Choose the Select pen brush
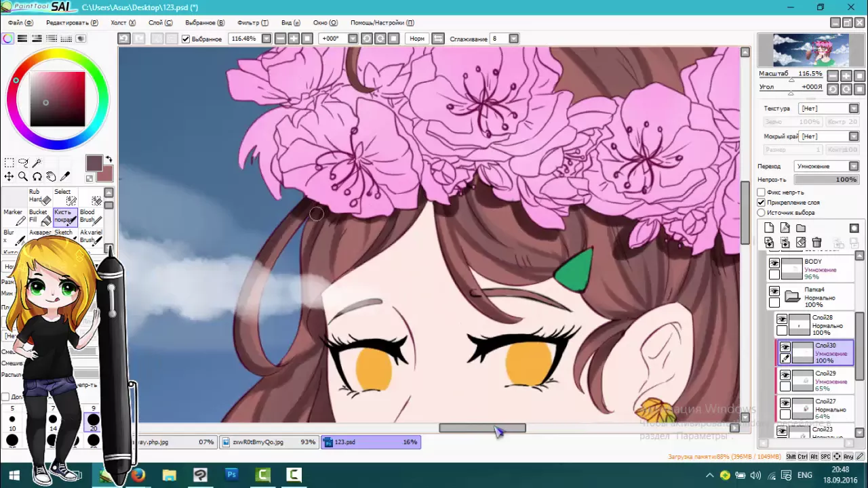This screenshot has width=868, height=488. click(x=65, y=197)
